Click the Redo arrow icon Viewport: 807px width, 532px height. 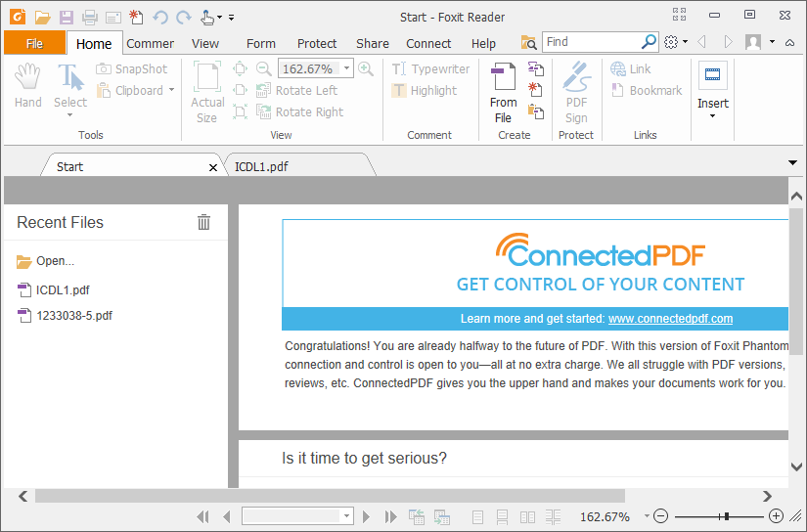pyautogui.click(x=184, y=18)
